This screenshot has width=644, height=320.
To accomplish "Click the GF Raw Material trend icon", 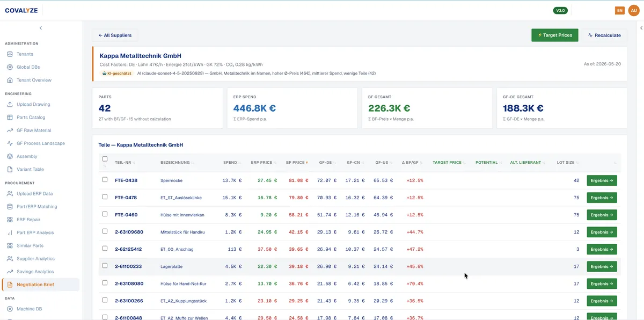I will point(10,130).
